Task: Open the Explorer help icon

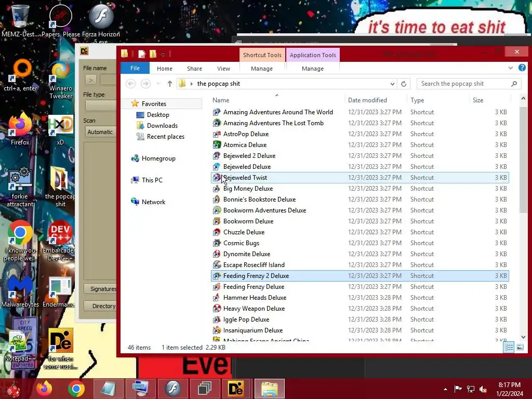Action: coord(522,68)
